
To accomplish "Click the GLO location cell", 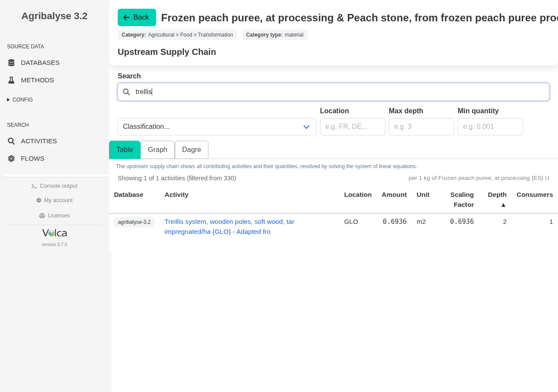I will click(x=351, y=222).
